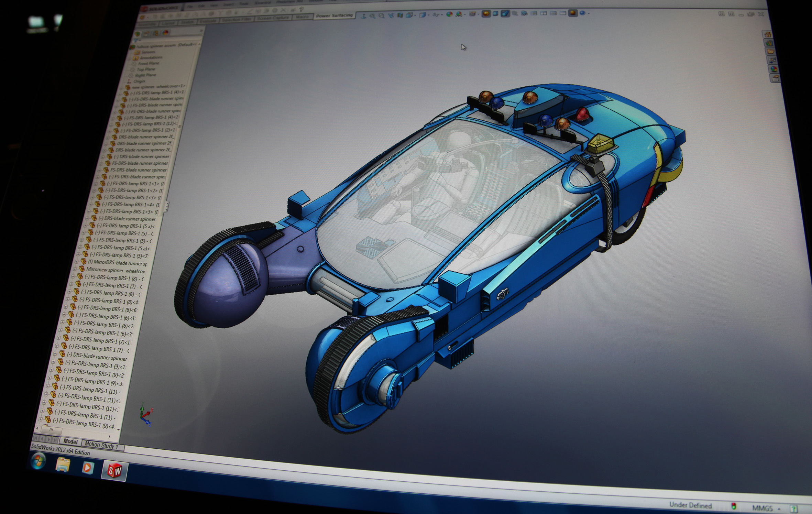Open the MMGS unit system dropdown
Screen dimensions: 812x514
coord(767,508)
